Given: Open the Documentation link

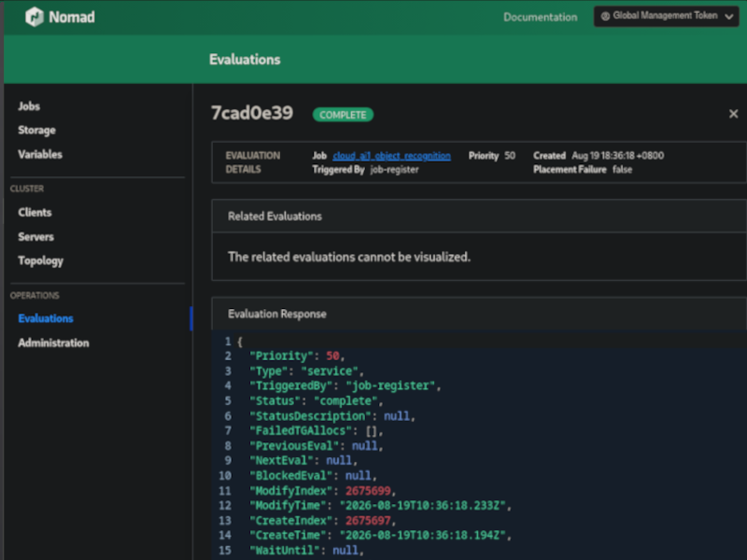Looking at the screenshot, I should click(541, 17).
